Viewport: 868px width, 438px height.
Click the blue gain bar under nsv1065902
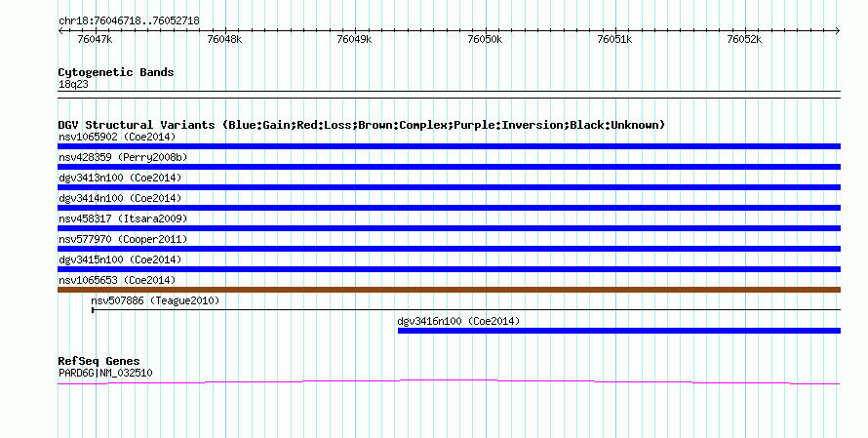click(449, 146)
